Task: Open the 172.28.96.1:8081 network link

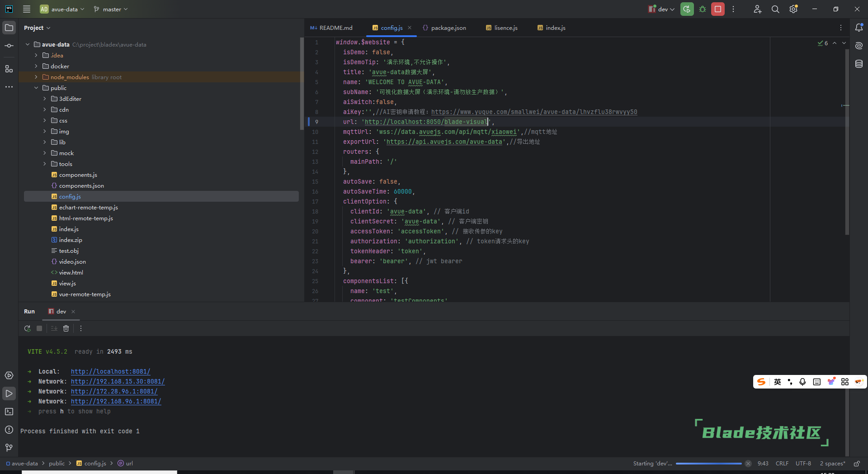Action: [114, 391]
